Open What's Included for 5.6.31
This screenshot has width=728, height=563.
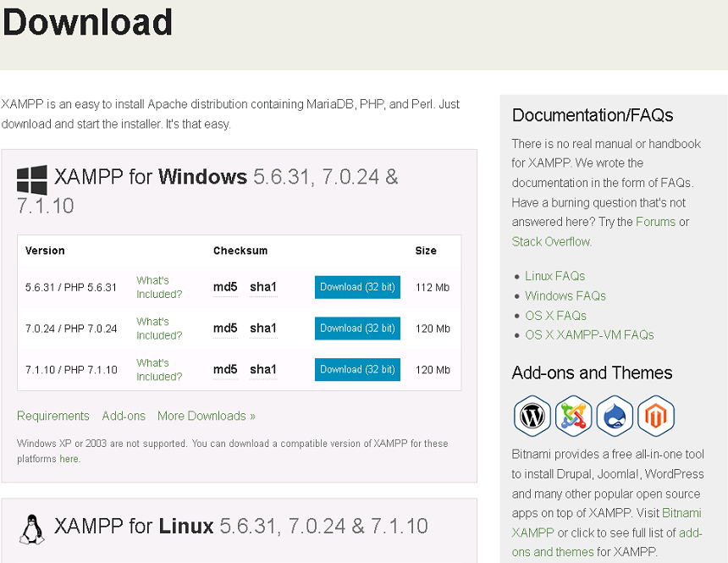pos(159,287)
